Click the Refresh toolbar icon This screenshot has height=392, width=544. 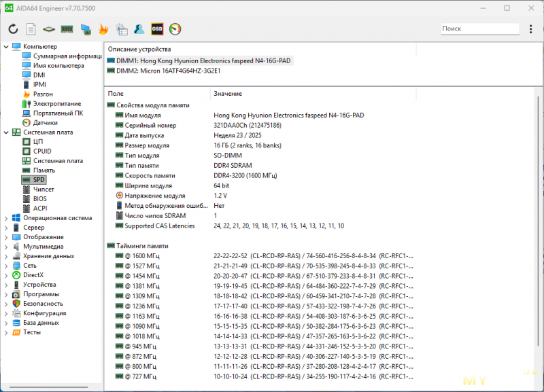(x=13, y=29)
